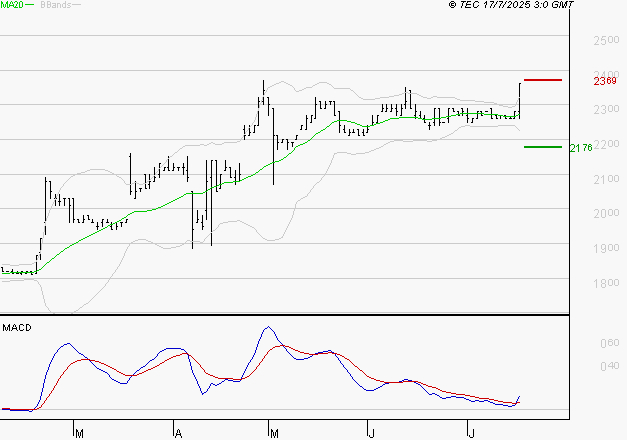This screenshot has width=627, height=440.
Task: Click the 040 MACD axis label
Action: (609, 366)
